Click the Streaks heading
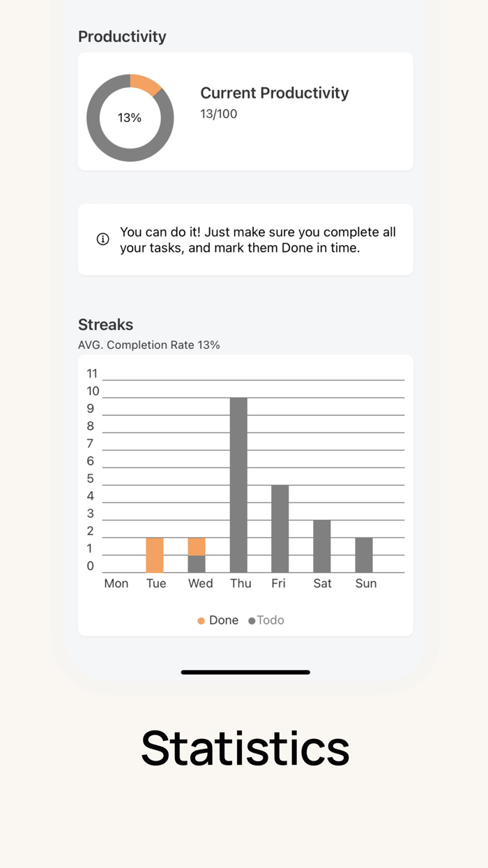The width and height of the screenshot is (488, 868). click(105, 324)
